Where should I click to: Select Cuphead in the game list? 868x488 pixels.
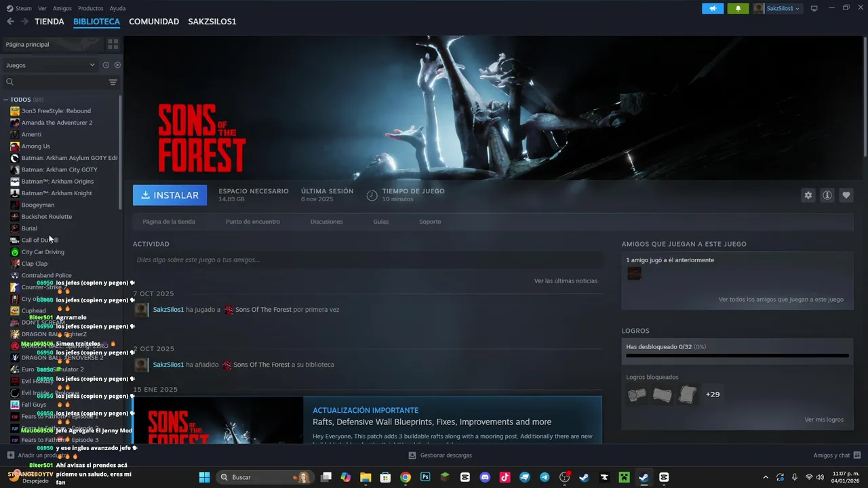pyautogui.click(x=33, y=311)
